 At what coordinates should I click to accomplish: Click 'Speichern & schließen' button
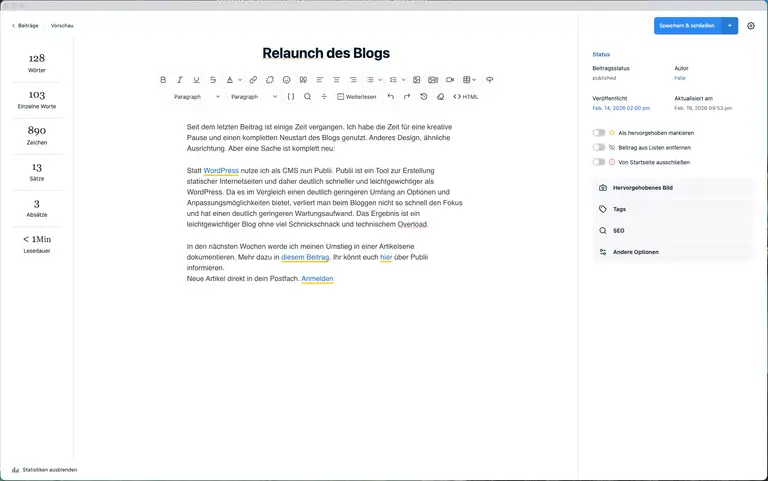[687, 26]
